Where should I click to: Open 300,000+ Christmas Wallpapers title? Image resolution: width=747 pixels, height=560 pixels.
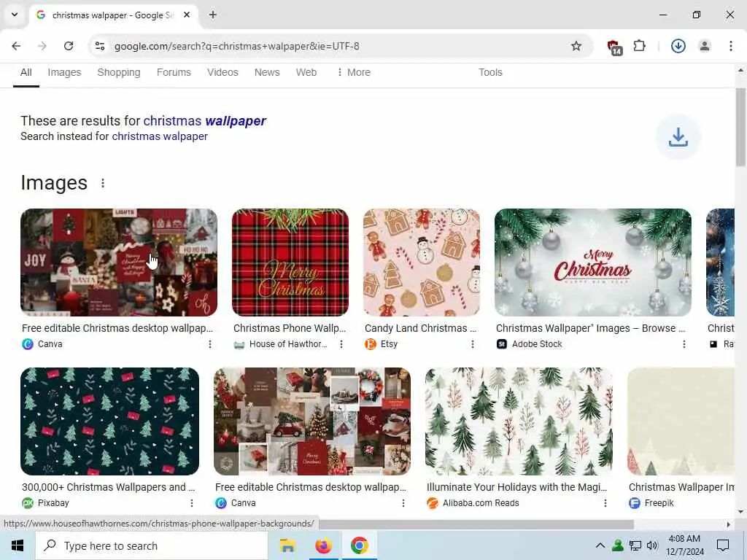tap(109, 487)
